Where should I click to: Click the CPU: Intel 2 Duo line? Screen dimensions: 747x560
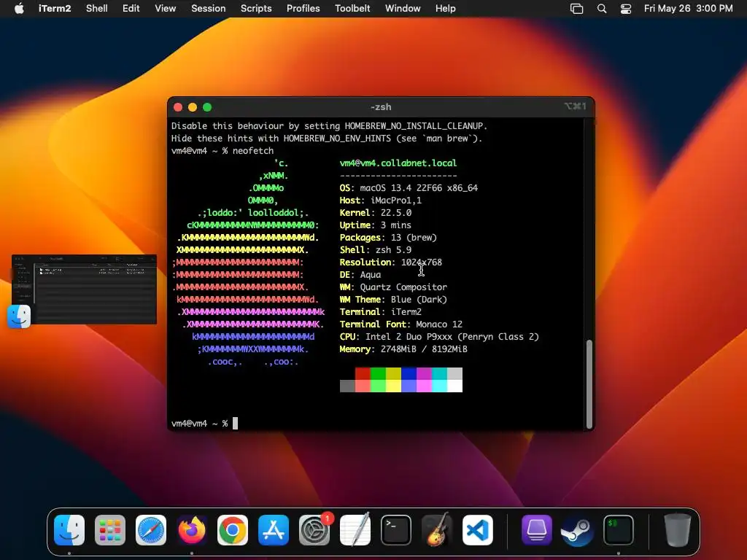pos(438,337)
